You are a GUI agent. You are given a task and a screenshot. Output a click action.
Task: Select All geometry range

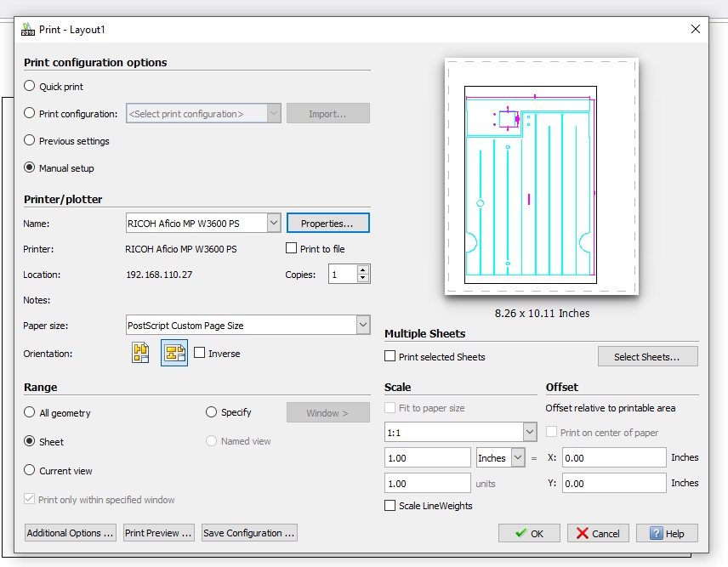click(x=29, y=412)
